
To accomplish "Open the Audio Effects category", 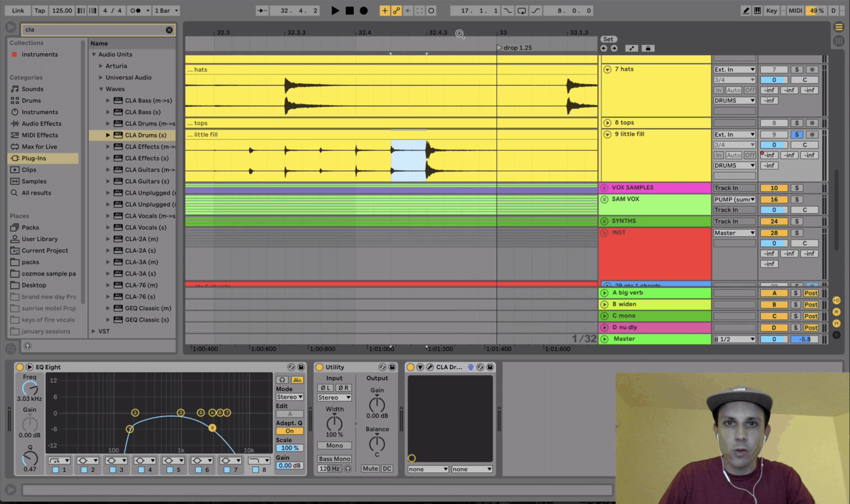I will click(x=42, y=124).
